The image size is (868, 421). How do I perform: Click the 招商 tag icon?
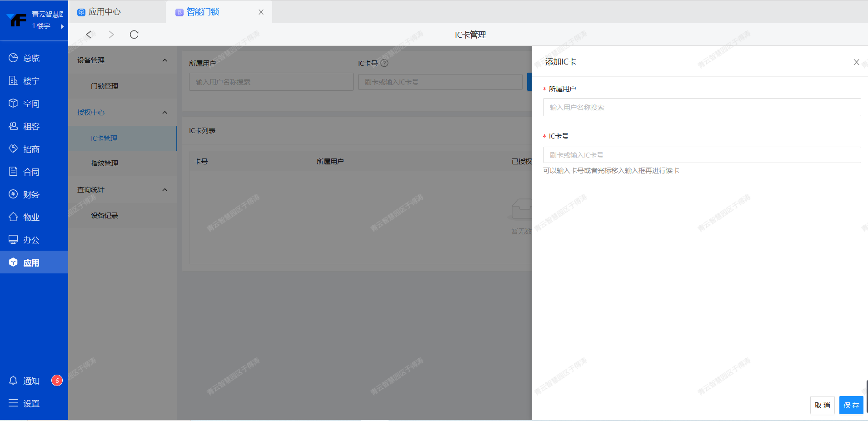(x=13, y=149)
